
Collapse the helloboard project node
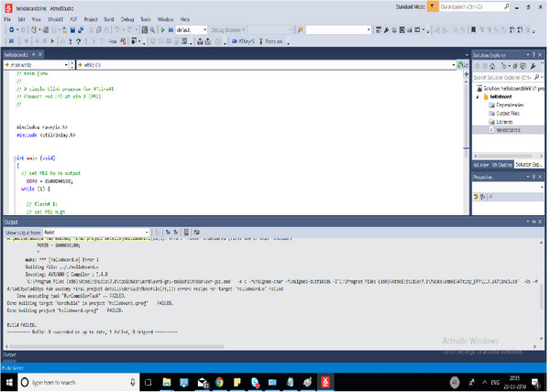[x=478, y=97]
